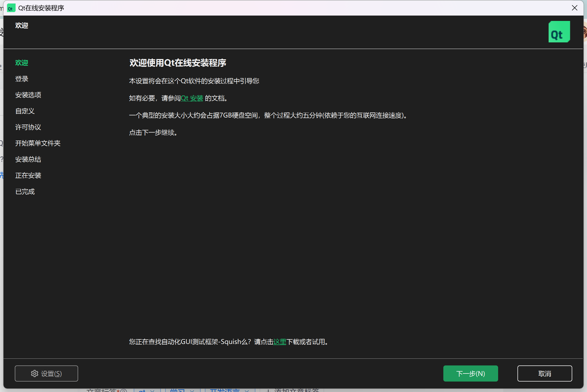Click the 安装总结 sidebar entry
The image size is (587, 392).
[x=28, y=159]
